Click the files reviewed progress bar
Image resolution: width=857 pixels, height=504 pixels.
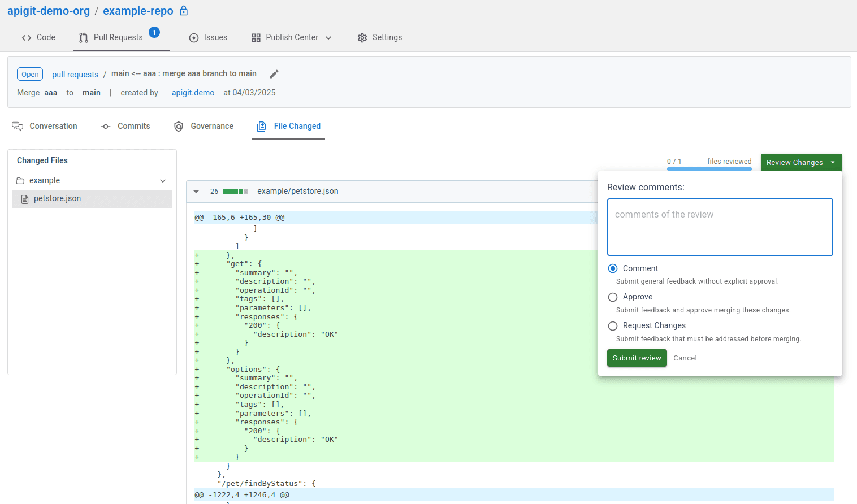709,168
